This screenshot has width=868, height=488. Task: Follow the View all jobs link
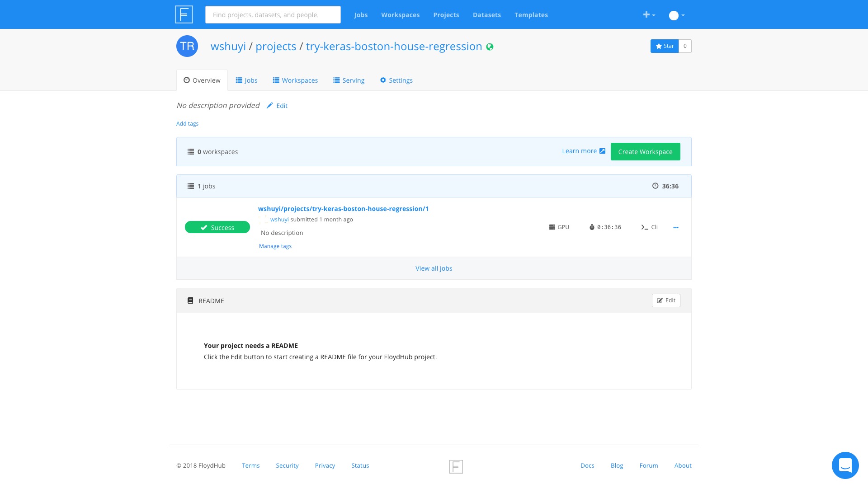(434, 268)
